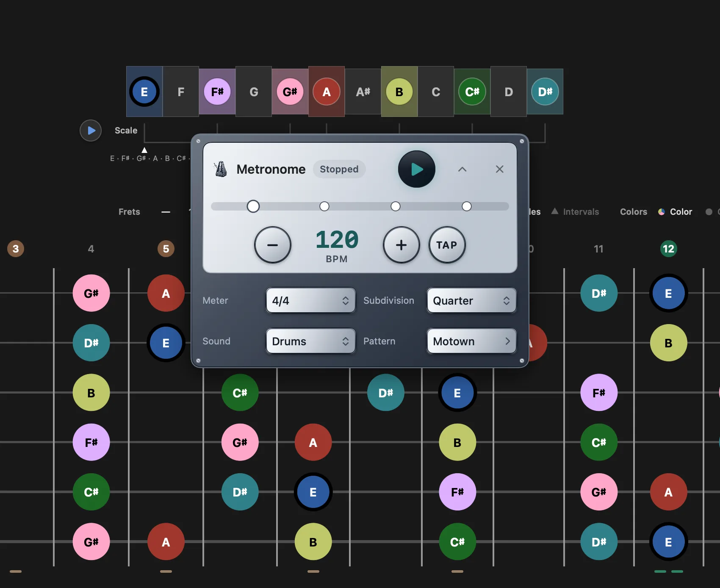Click the fret 3 position marker
Image resolution: width=720 pixels, height=588 pixels.
(16, 249)
